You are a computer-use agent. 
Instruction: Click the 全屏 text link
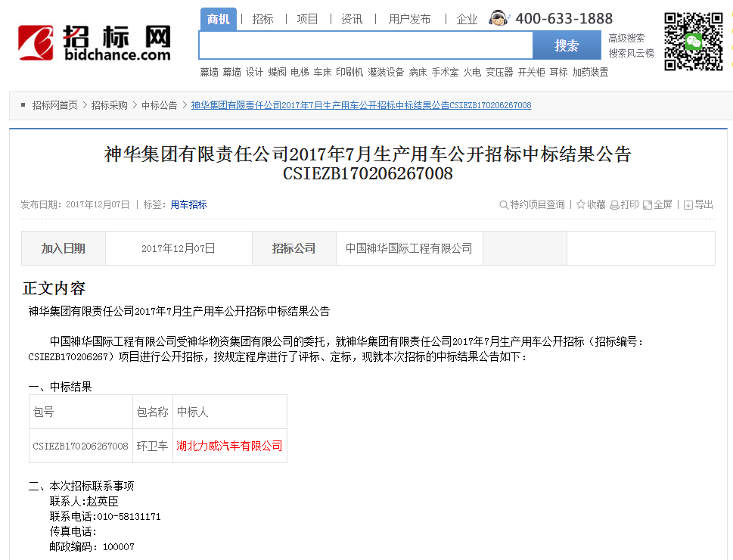663,204
